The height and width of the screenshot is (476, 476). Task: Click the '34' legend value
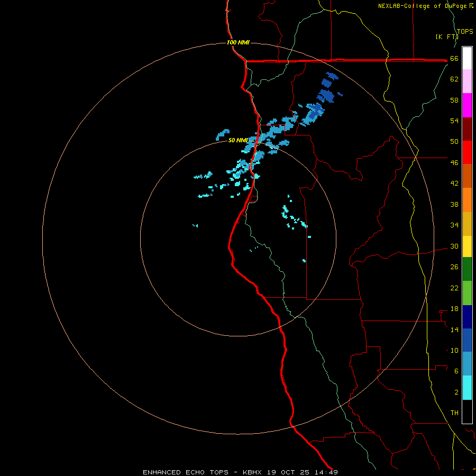click(x=454, y=225)
